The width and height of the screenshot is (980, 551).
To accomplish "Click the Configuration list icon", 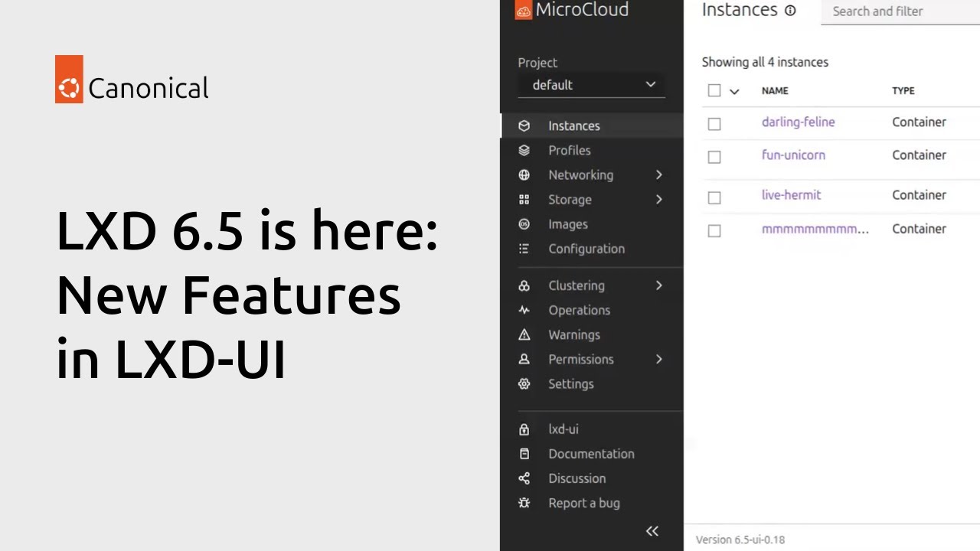I will tap(524, 249).
